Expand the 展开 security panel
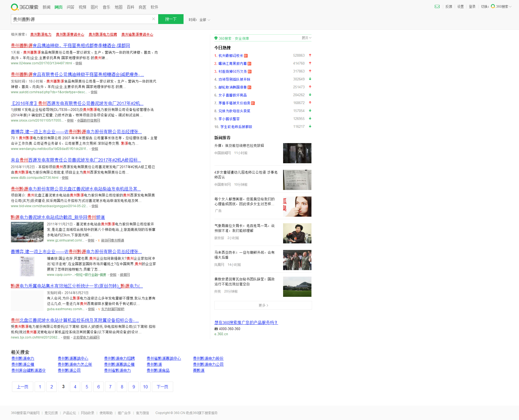 (306, 38)
